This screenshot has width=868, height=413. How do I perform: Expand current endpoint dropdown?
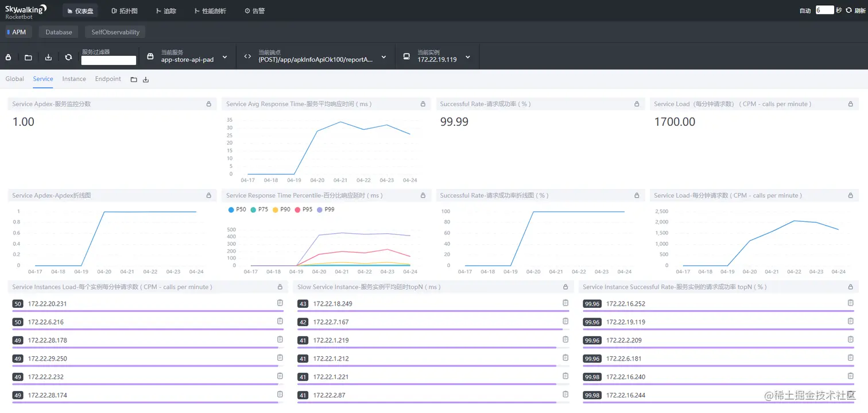383,57
